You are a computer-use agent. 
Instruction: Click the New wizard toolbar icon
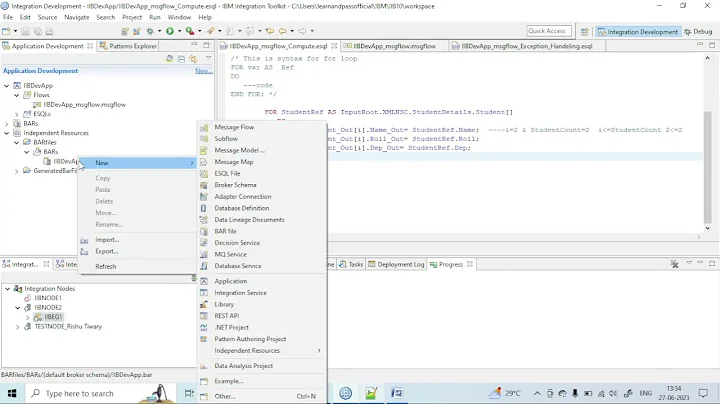click(x=6, y=31)
